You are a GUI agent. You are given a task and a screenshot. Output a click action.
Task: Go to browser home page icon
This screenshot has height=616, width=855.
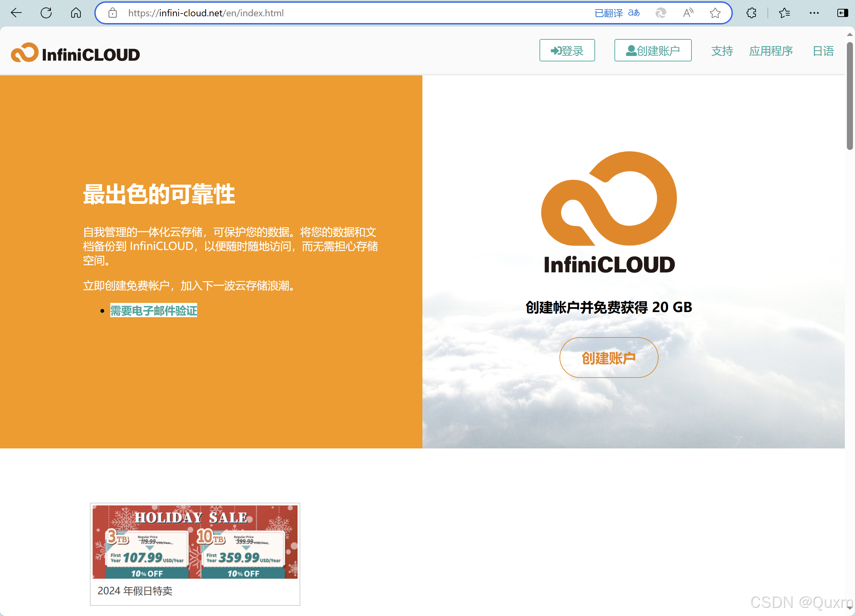click(x=76, y=13)
